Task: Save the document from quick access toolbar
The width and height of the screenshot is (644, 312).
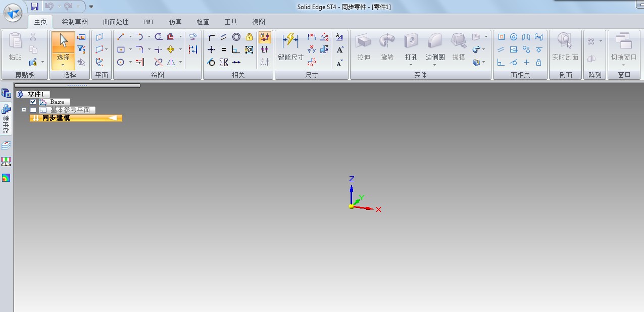Action: [34, 7]
